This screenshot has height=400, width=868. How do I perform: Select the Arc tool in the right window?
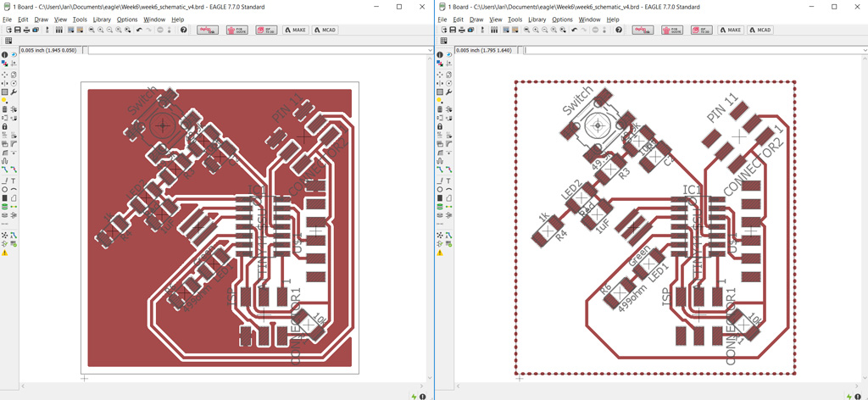tap(448, 189)
